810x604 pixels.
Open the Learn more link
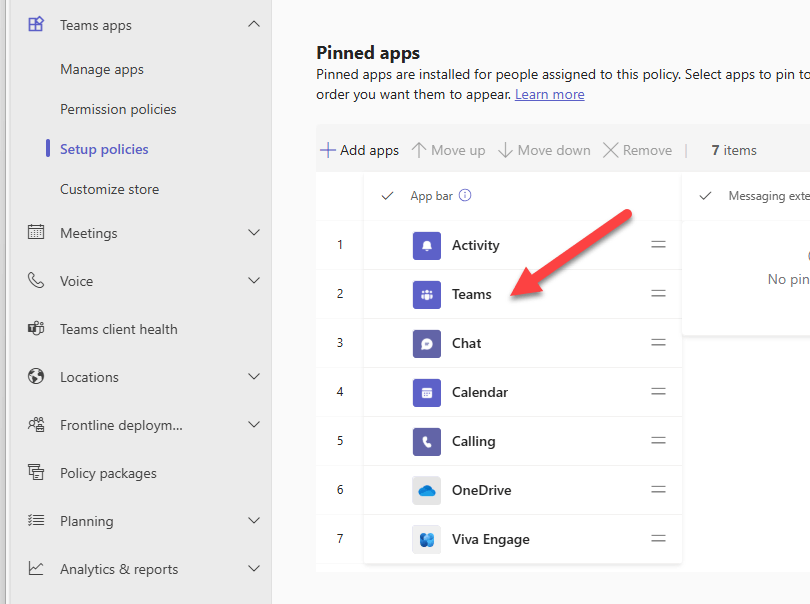(549, 94)
